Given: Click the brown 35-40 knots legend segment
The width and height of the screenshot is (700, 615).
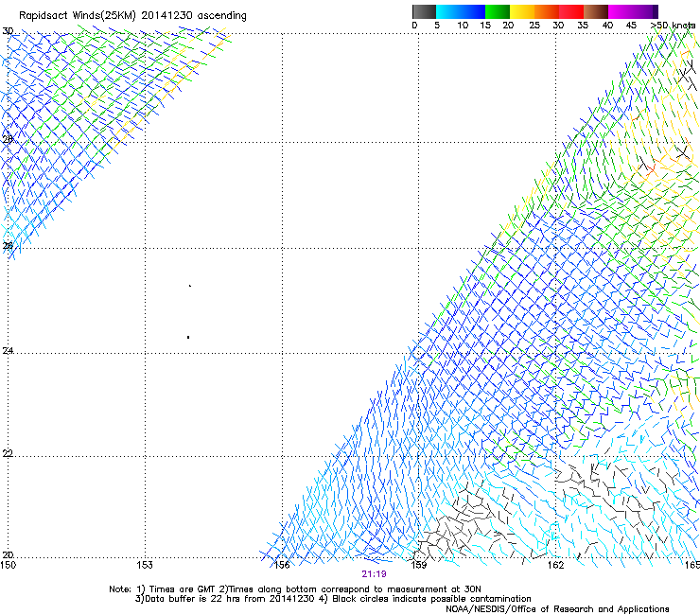Looking at the screenshot, I should [596, 11].
